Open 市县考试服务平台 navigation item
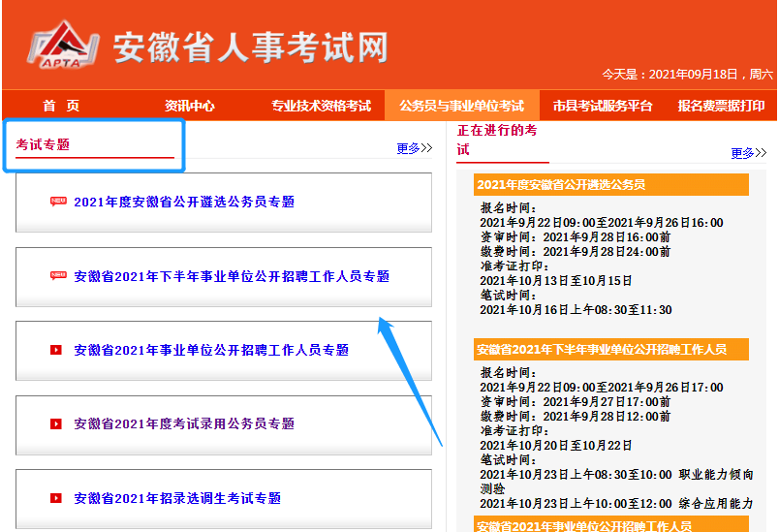This screenshot has height=532, width=779. click(x=603, y=106)
